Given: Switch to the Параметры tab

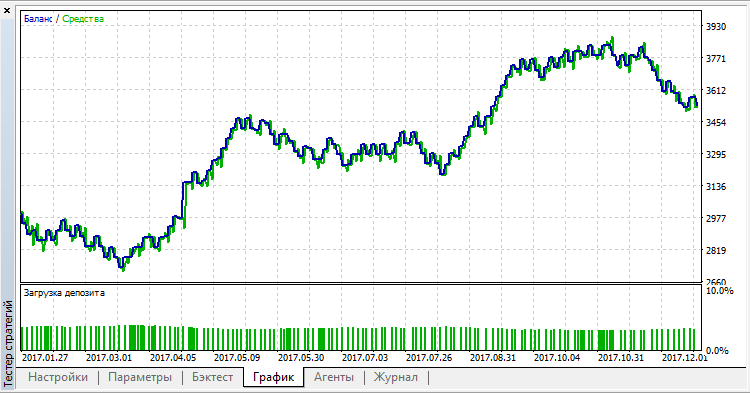Looking at the screenshot, I should [140, 377].
